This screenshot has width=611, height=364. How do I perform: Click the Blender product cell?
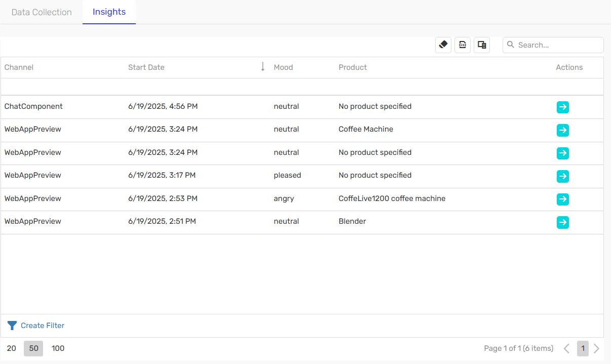point(352,221)
